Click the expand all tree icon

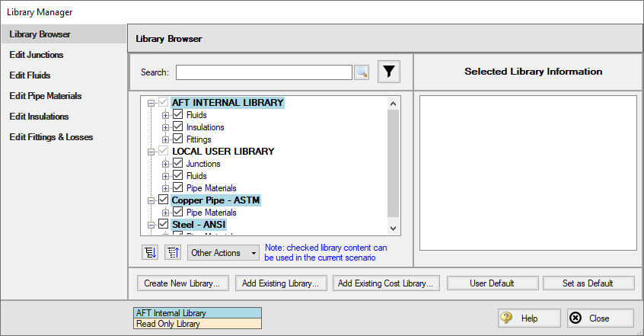coord(150,252)
